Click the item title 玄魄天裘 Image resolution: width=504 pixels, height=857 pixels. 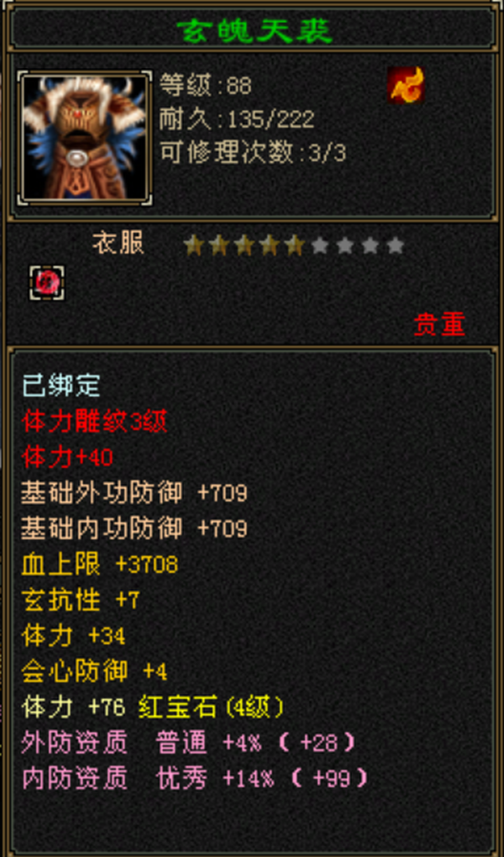click(x=255, y=32)
